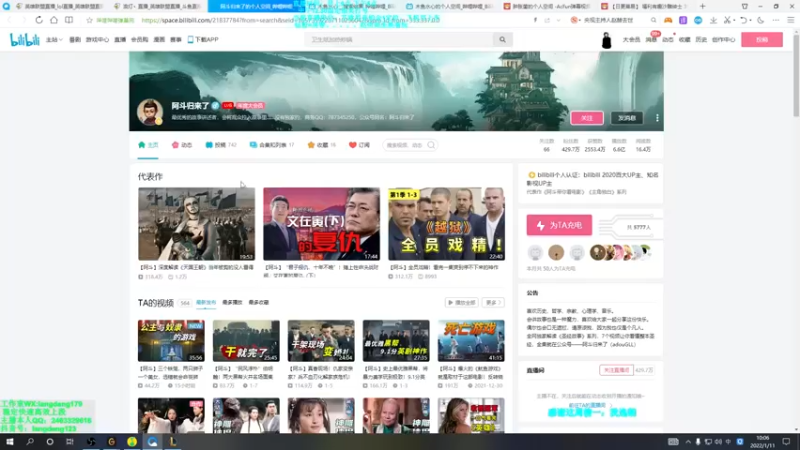Viewport: 800px width, 450px height.
Task: Click the browser address bar URL
Action: 291,20
